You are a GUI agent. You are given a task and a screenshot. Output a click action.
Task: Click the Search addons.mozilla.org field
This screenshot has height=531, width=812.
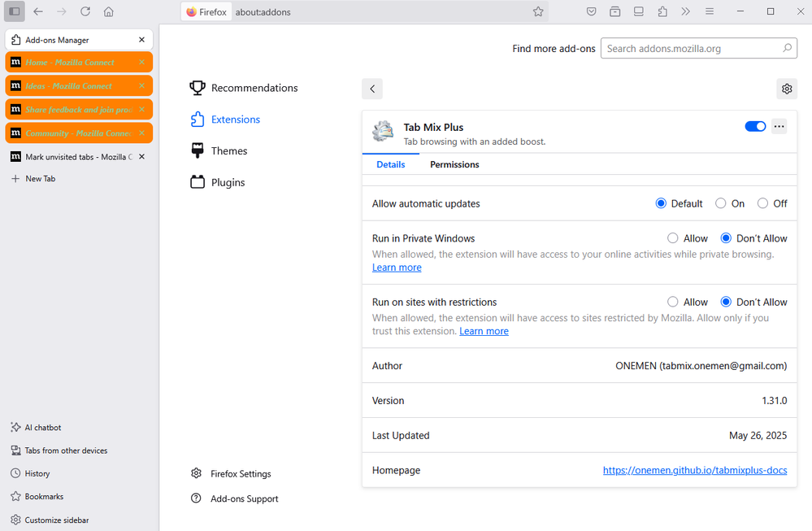tap(698, 49)
